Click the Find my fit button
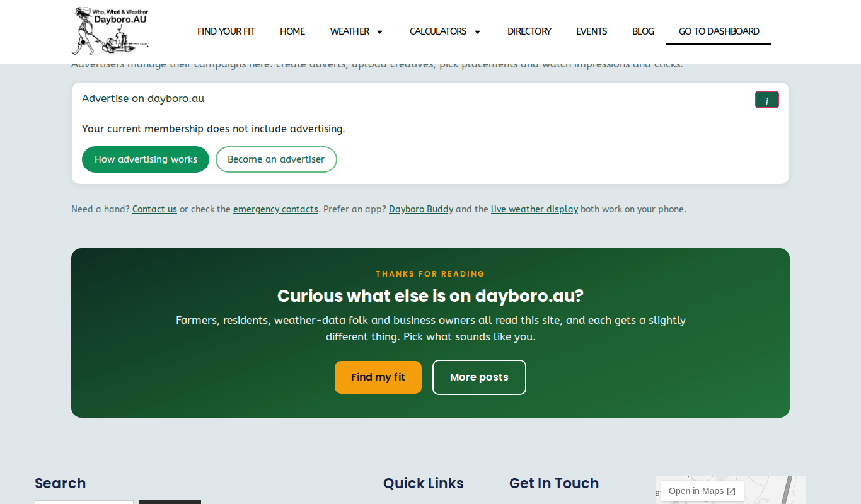 pos(378,377)
